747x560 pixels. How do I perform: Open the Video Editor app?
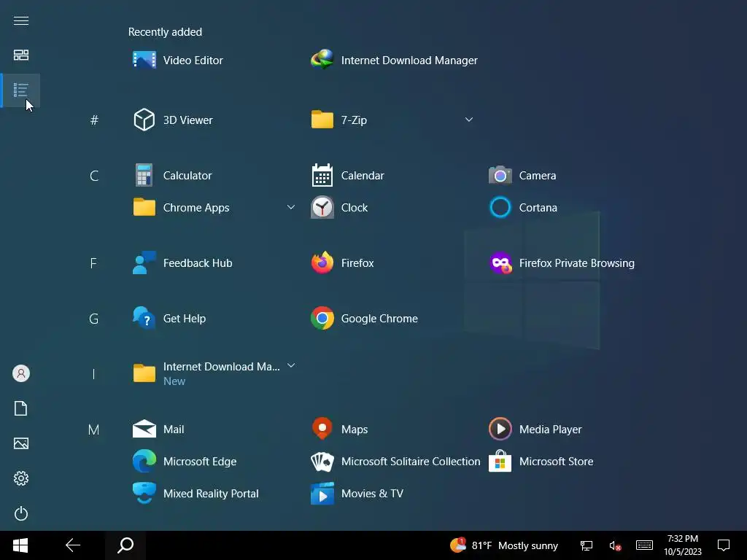[178, 60]
